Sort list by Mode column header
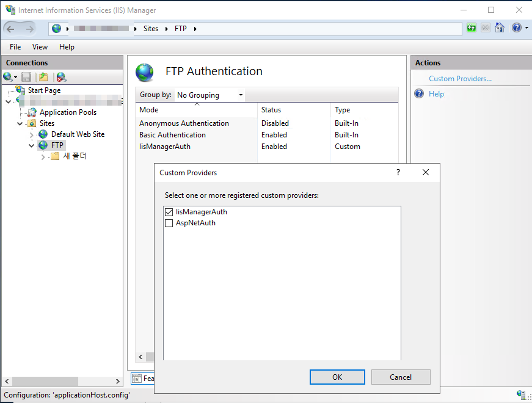This screenshot has width=532, height=403. (196, 109)
